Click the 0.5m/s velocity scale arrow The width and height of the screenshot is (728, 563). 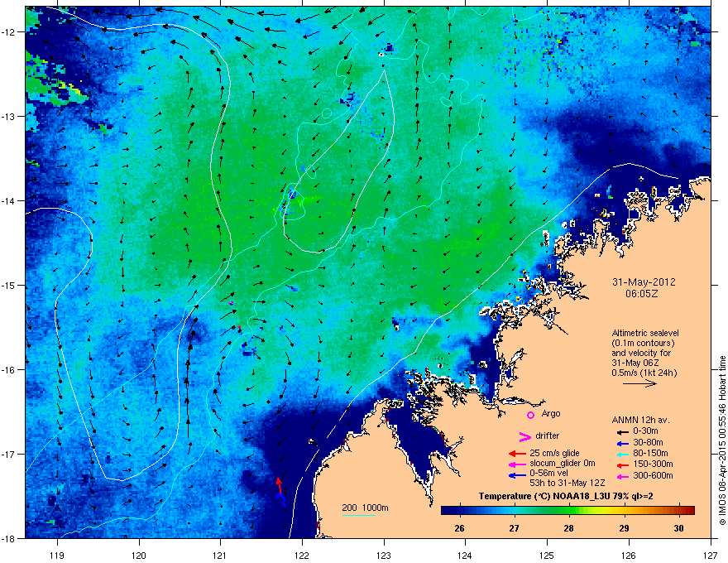639,383
